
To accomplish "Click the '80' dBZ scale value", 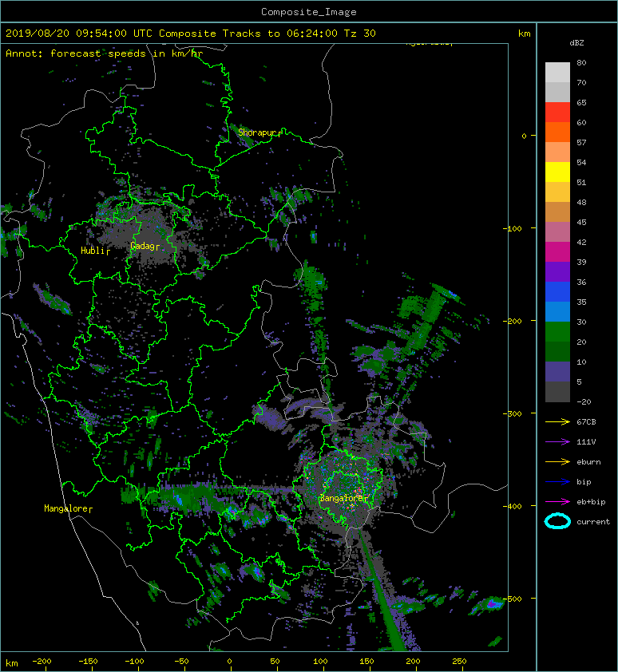I will click(x=581, y=62).
